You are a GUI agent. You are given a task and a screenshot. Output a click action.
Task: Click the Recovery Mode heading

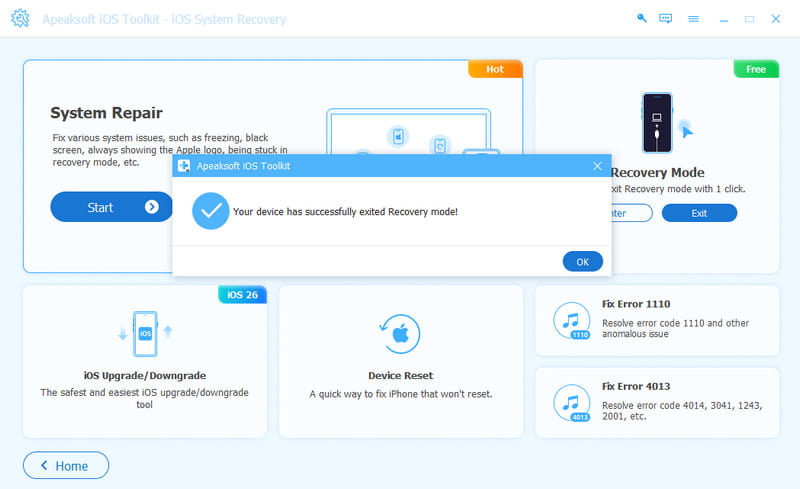click(658, 173)
